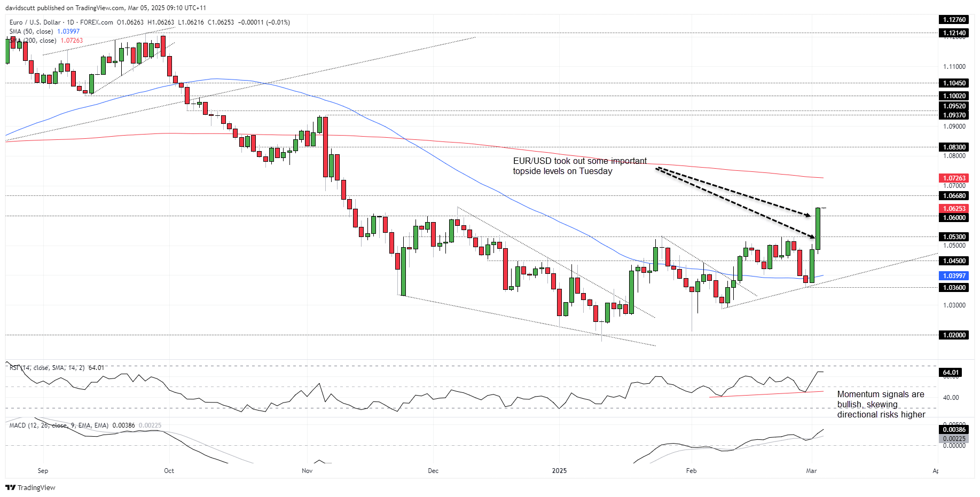Click the 64.01 RSI value tag
980x497 pixels.
[x=951, y=373]
